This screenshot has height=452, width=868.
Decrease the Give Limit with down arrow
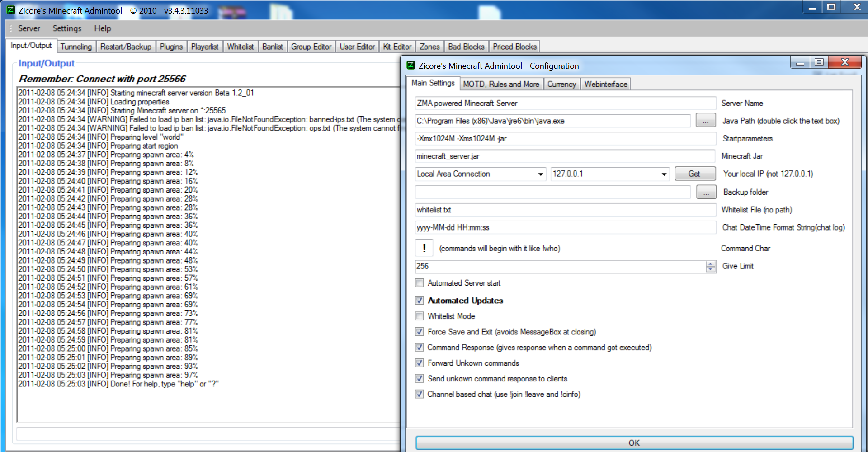711,269
